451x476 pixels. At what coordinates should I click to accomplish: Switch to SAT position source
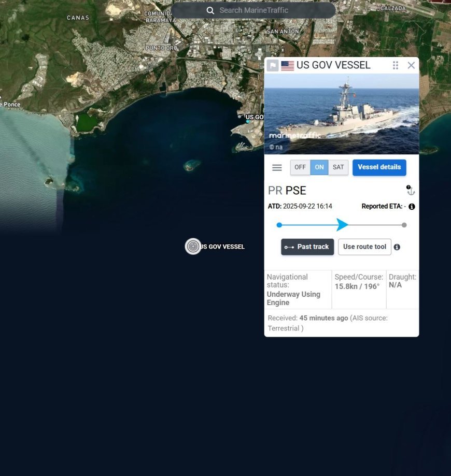point(338,167)
